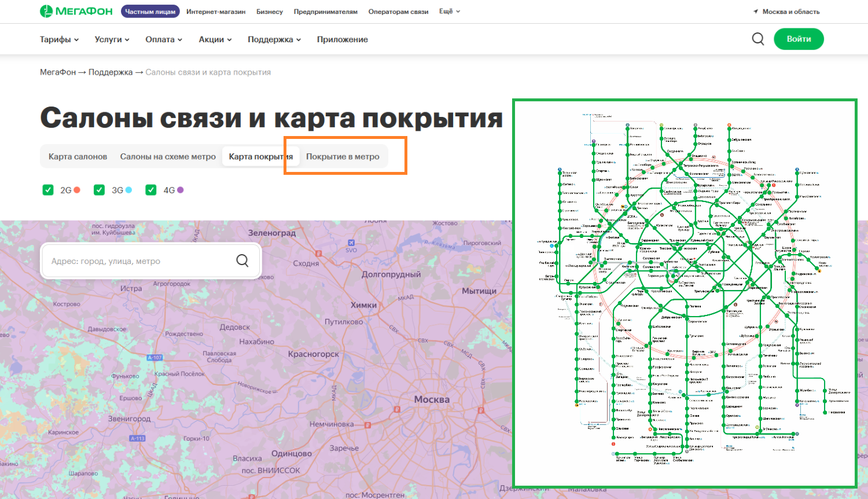
Task: Switch to Салоны на схеме метро tab
Action: 168,156
